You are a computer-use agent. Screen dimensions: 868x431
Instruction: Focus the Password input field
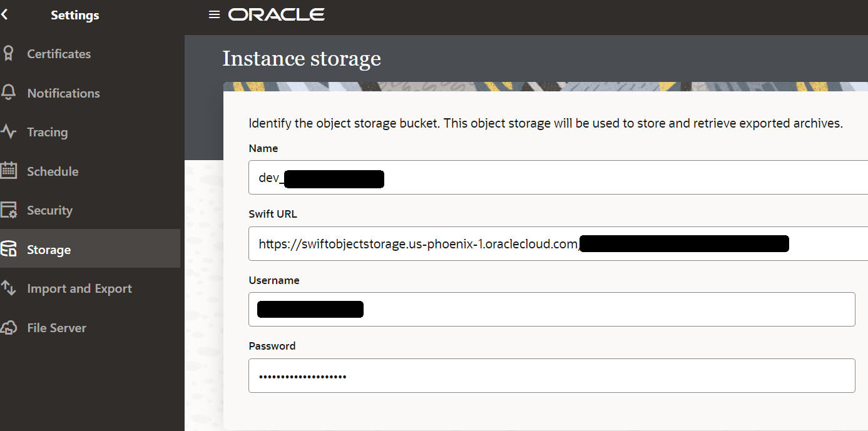click(x=551, y=376)
